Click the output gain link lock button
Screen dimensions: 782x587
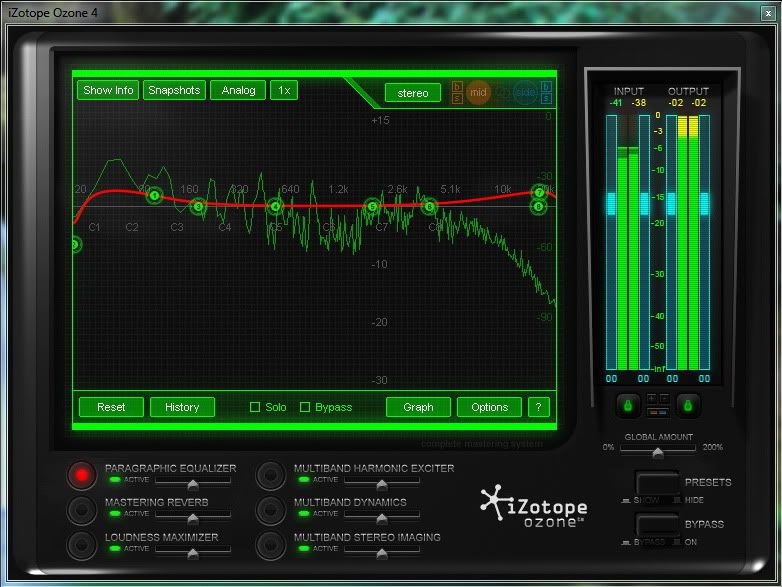[688, 405]
